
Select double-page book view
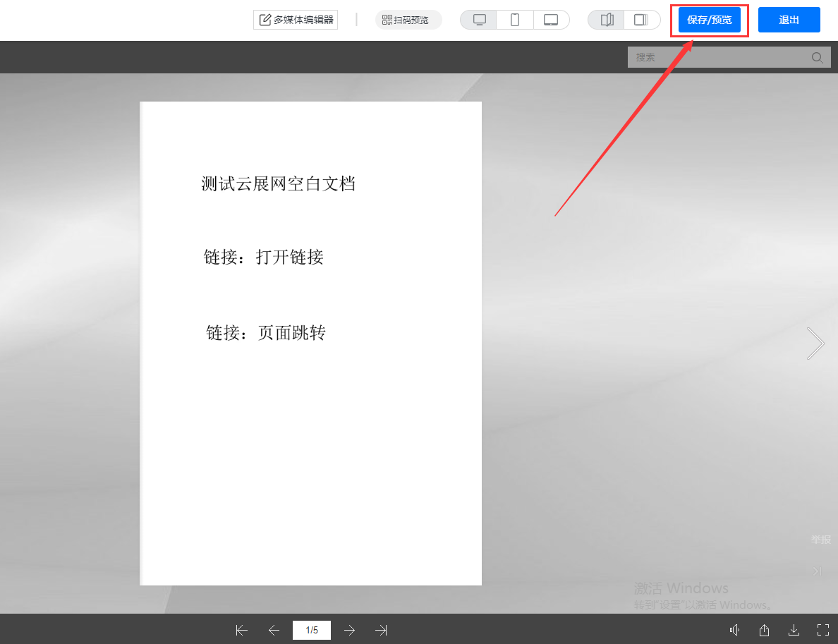point(607,20)
